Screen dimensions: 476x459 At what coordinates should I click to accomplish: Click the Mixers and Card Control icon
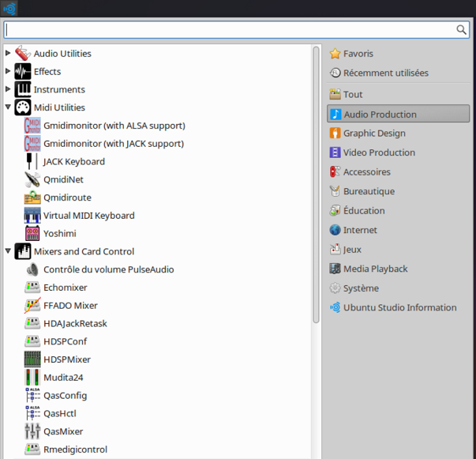point(23,251)
